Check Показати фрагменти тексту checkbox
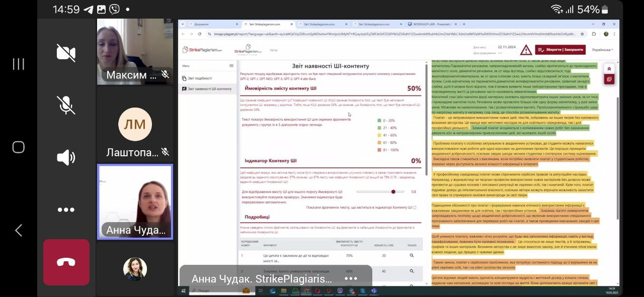This screenshot has width=644, height=297. click(415, 208)
